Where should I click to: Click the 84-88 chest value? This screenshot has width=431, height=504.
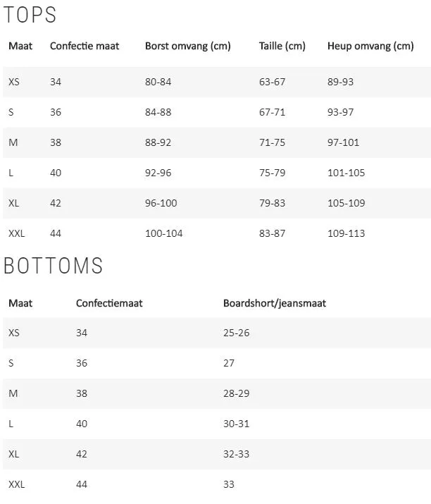tap(158, 112)
